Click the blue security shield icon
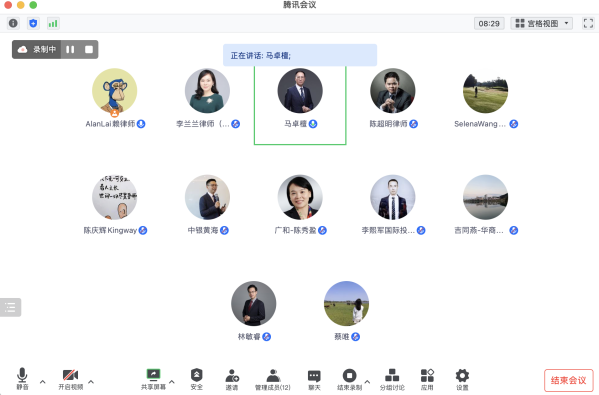 (33, 23)
